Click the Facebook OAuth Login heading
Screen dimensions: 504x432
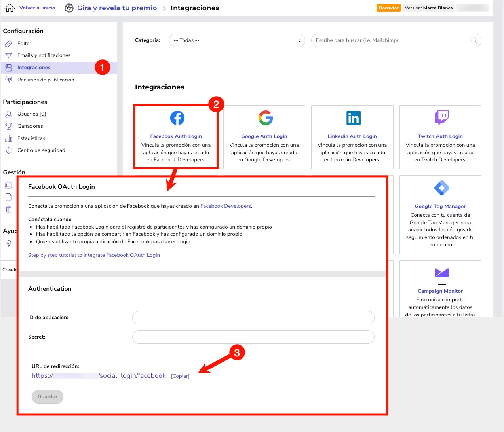click(x=61, y=187)
